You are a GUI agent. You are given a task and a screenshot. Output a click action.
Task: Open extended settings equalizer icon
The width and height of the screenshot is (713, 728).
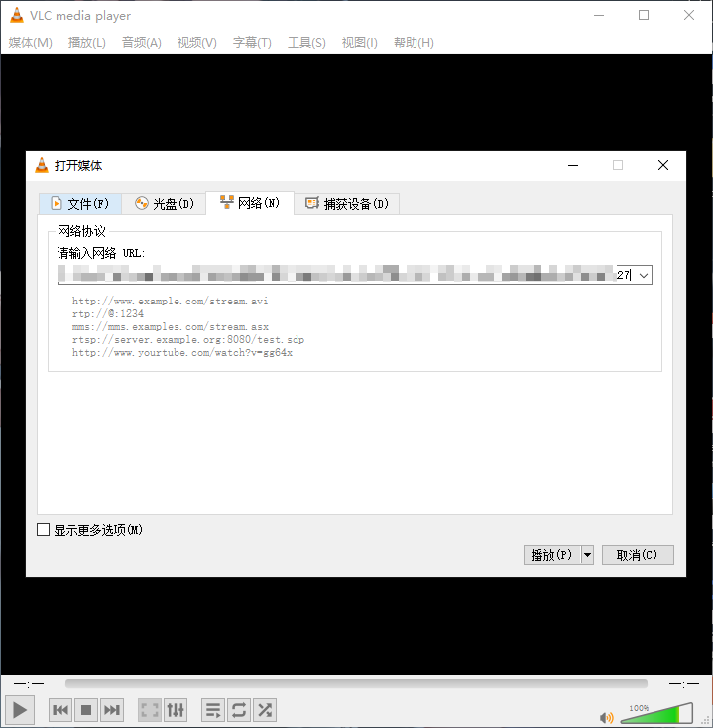(x=176, y=710)
